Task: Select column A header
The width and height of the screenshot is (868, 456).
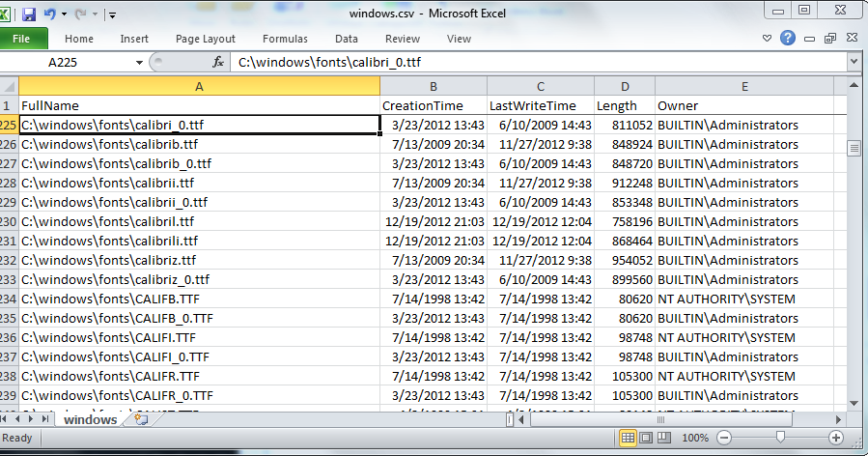Action: tap(199, 86)
